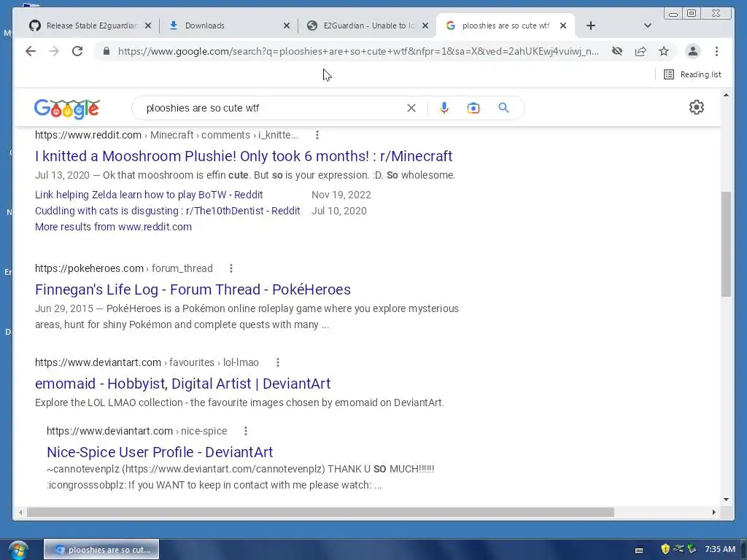
Task: Open emomaid Hobbyist Digital Artist result
Action: pyautogui.click(x=182, y=384)
